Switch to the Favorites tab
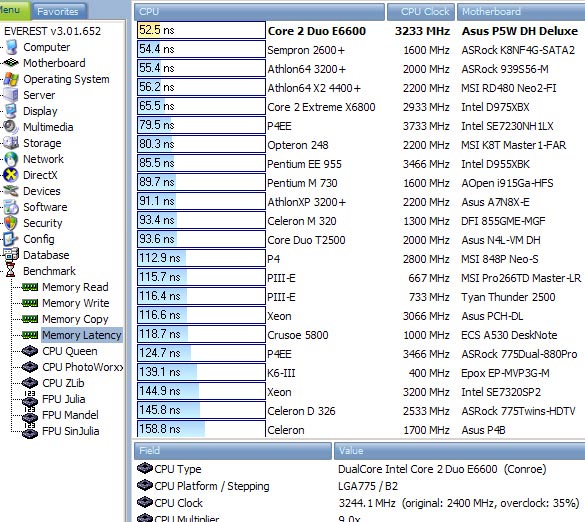The height and width of the screenshot is (522, 585). (58, 12)
